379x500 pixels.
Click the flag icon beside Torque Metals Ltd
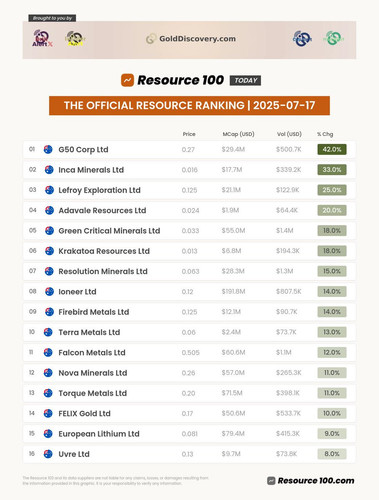click(x=48, y=393)
